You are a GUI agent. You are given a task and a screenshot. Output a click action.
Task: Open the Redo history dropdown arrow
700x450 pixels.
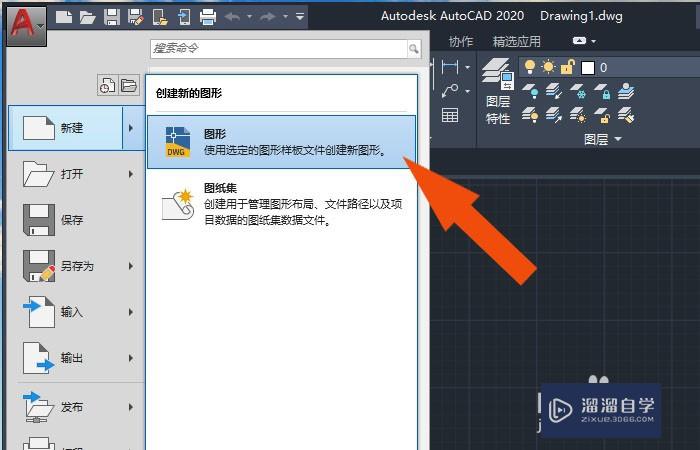pos(285,17)
